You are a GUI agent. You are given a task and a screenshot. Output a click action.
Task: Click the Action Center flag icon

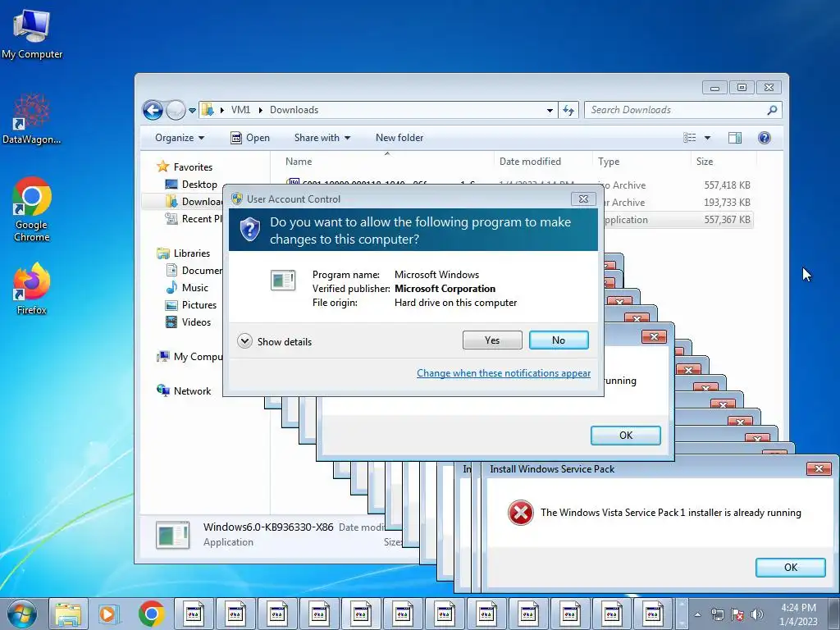[x=737, y=614]
